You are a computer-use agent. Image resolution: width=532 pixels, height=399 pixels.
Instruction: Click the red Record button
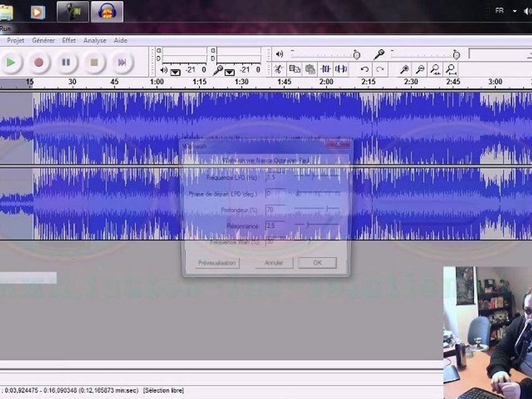tap(39, 63)
